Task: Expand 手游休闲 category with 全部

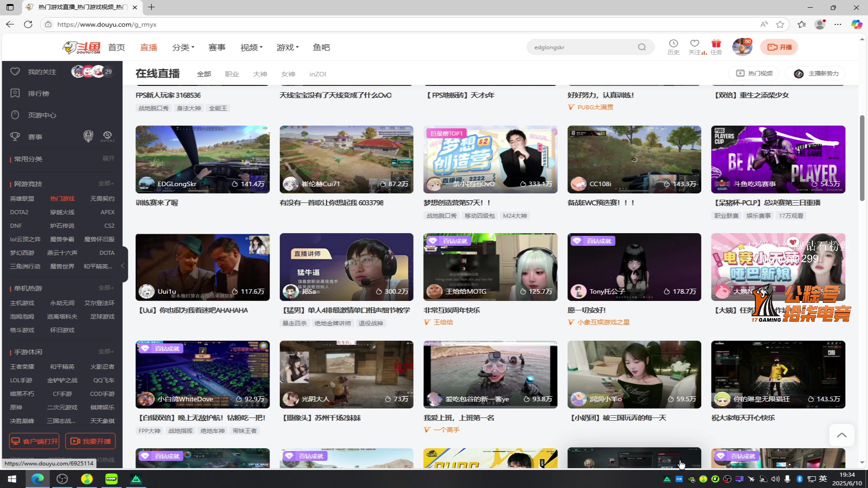Action: 106,352
